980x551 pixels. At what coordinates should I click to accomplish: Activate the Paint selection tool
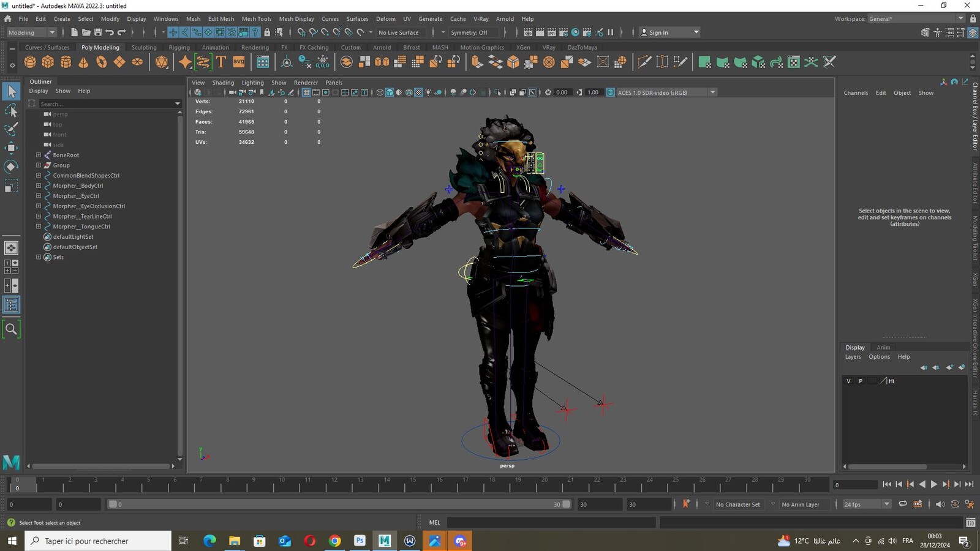(11, 129)
